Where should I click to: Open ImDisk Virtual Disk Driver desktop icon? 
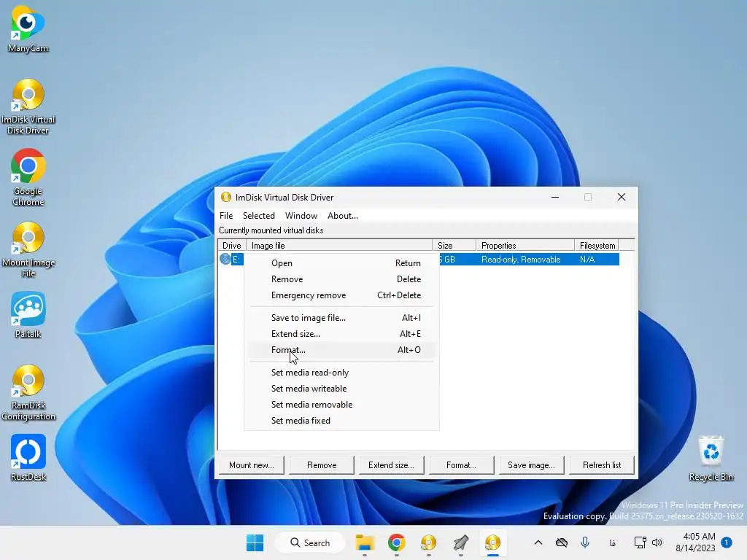[x=28, y=106]
